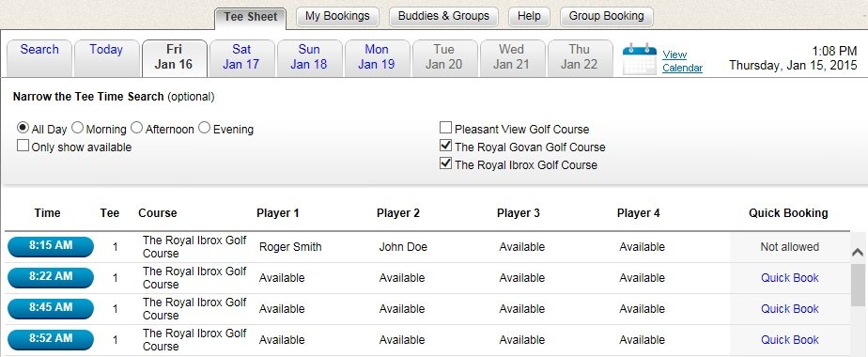Choose the Evening radio option
Viewport: 868px width, 357px height.
204,128
